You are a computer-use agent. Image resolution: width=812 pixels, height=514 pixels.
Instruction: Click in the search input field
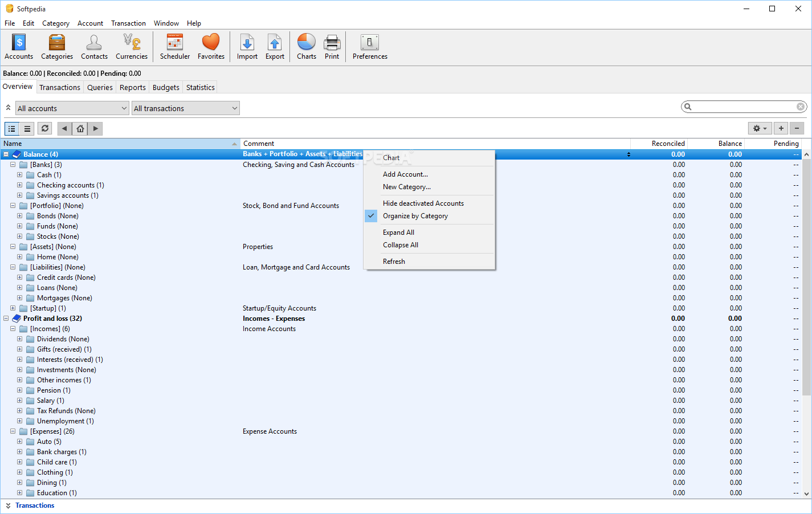pos(744,107)
